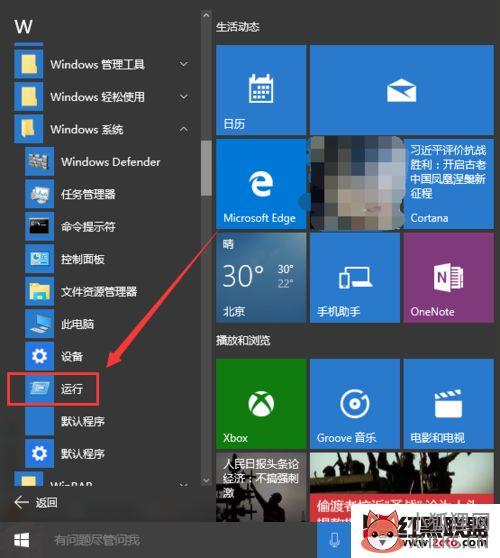Open 设备 gear icon
The height and width of the screenshot is (558, 500).
tap(40, 356)
